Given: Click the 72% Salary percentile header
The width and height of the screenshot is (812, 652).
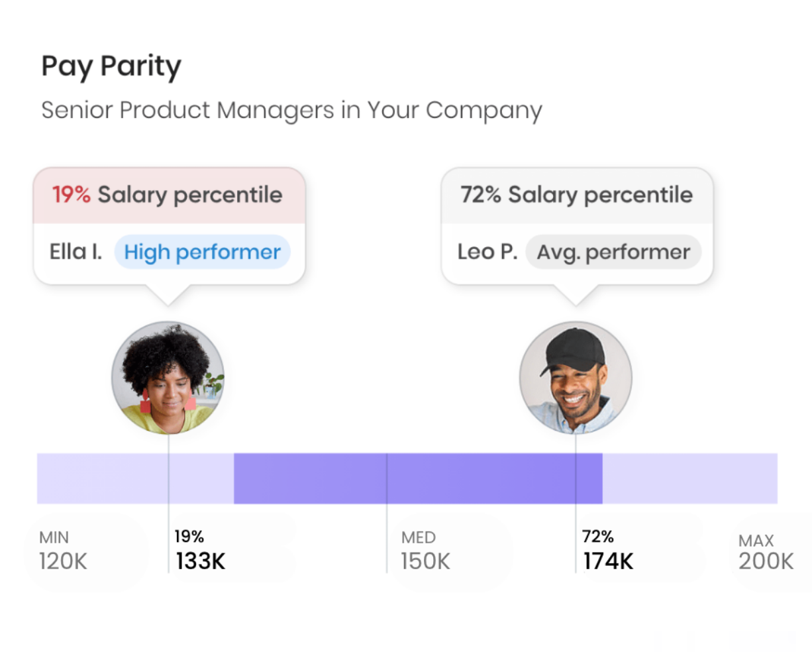Looking at the screenshot, I should [577, 195].
